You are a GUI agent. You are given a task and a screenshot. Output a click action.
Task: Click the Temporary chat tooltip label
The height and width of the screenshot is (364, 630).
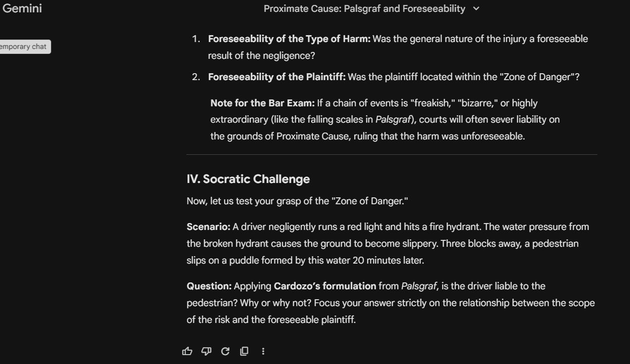(24, 46)
